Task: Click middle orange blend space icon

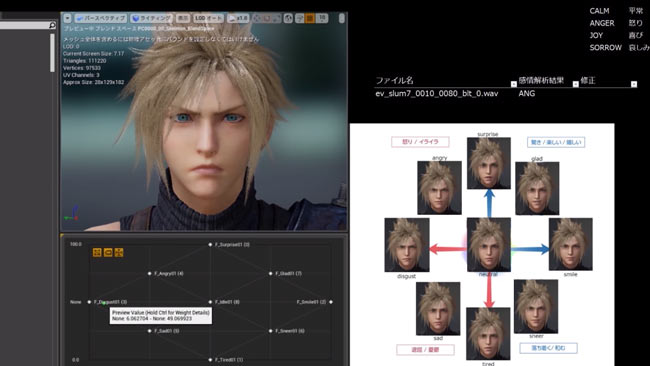Action: pos(108,252)
